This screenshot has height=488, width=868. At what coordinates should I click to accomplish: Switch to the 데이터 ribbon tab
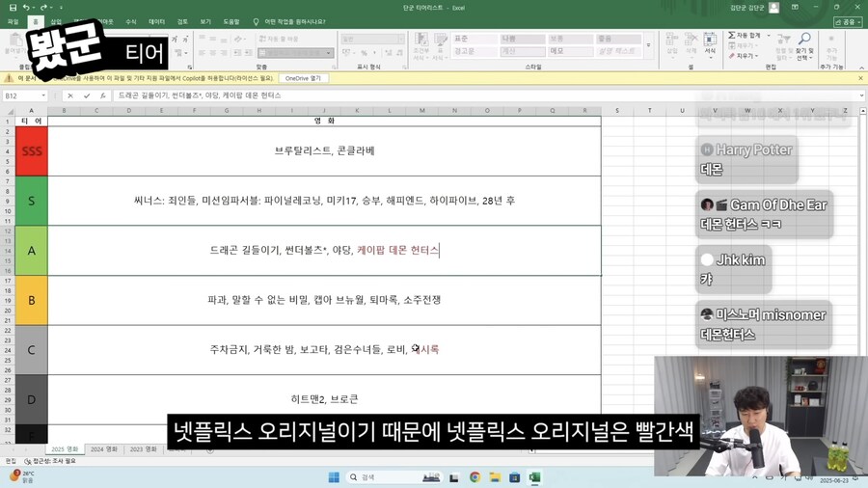click(156, 21)
